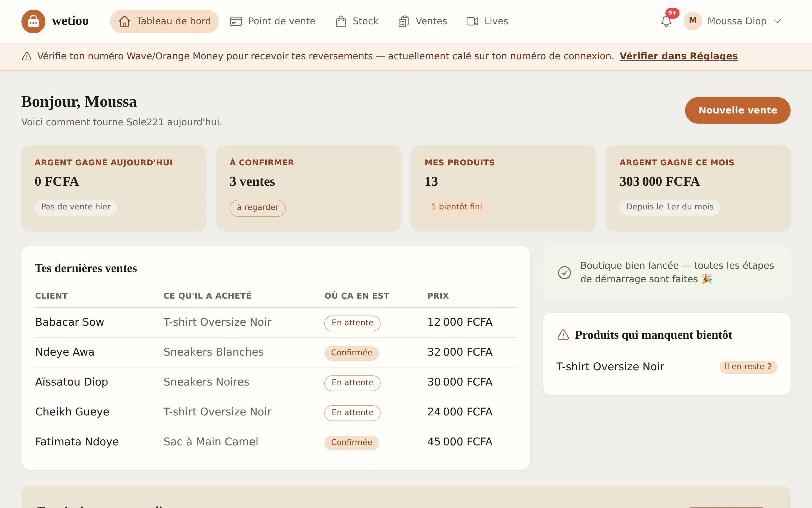The height and width of the screenshot is (508, 812).
Task: Click Fatimata Ndoye client name
Action: (77, 442)
